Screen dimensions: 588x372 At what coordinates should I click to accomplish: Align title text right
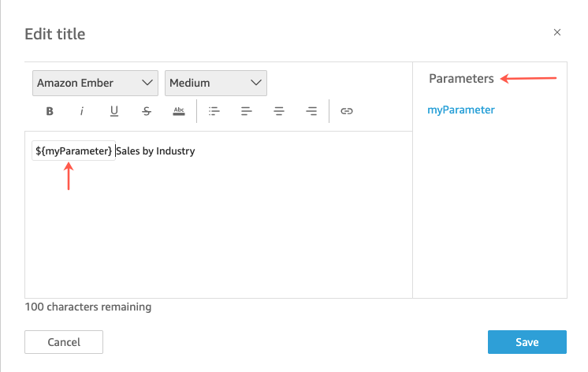311,111
